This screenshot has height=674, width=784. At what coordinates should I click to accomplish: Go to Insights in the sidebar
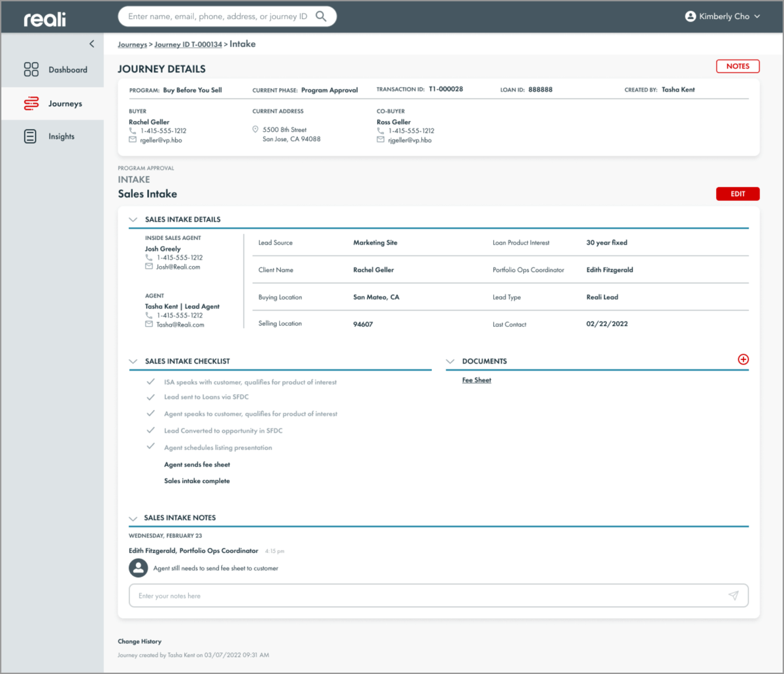(52, 137)
